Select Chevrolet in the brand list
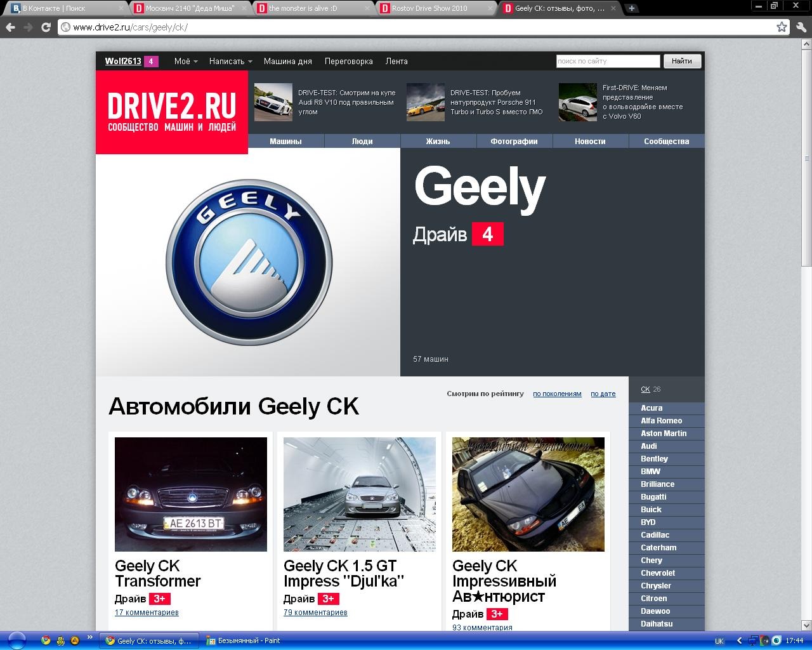The height and width of the screenshot is (650, 812). click(x=667, y=573)
